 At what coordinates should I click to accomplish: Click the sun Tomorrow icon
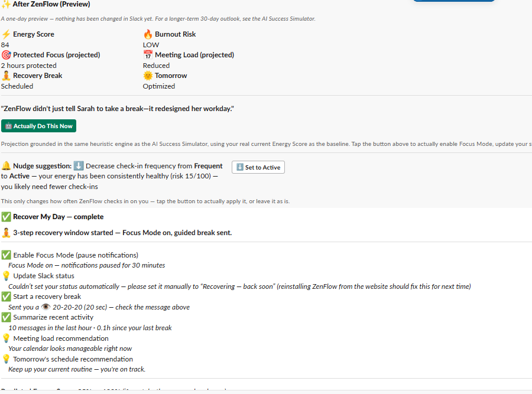148,76
